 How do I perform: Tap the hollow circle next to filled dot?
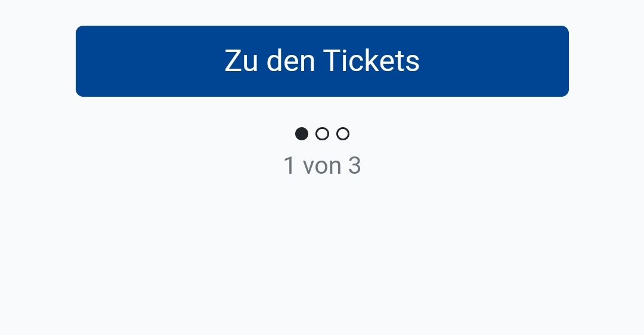[x=323, y=134]
